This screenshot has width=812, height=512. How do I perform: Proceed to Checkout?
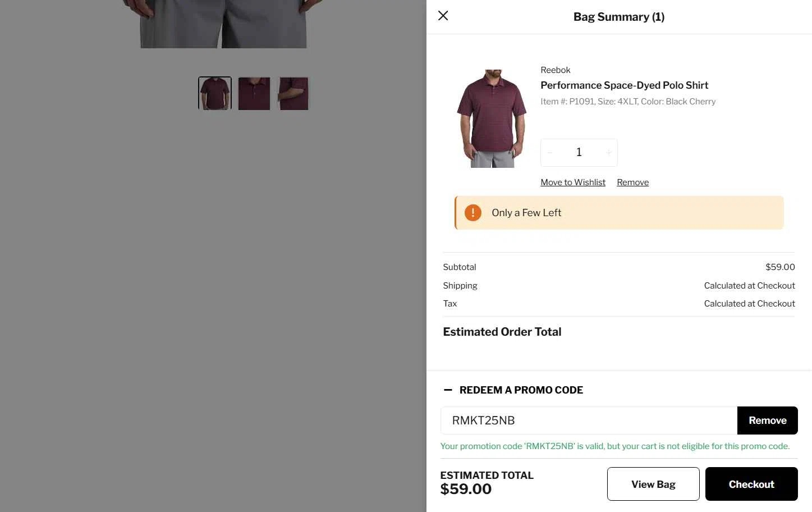pyautogui.click(x=751, y=484)
